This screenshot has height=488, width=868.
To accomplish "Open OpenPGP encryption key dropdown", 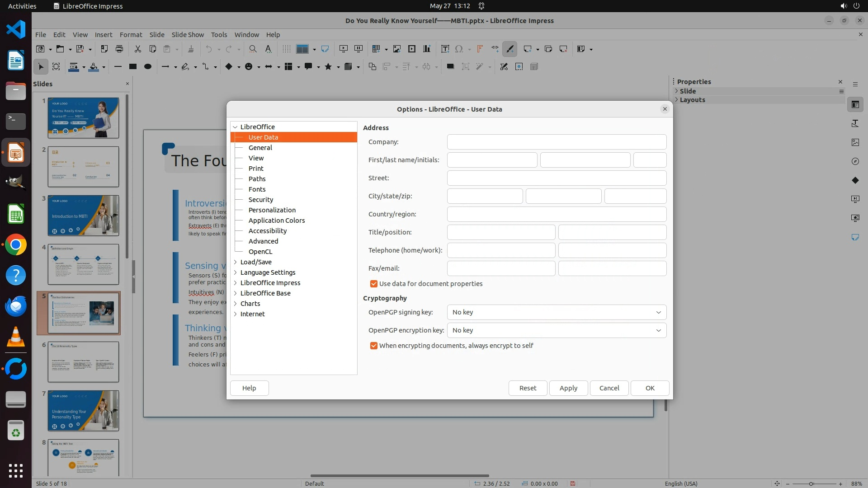I will pos(557,330).
